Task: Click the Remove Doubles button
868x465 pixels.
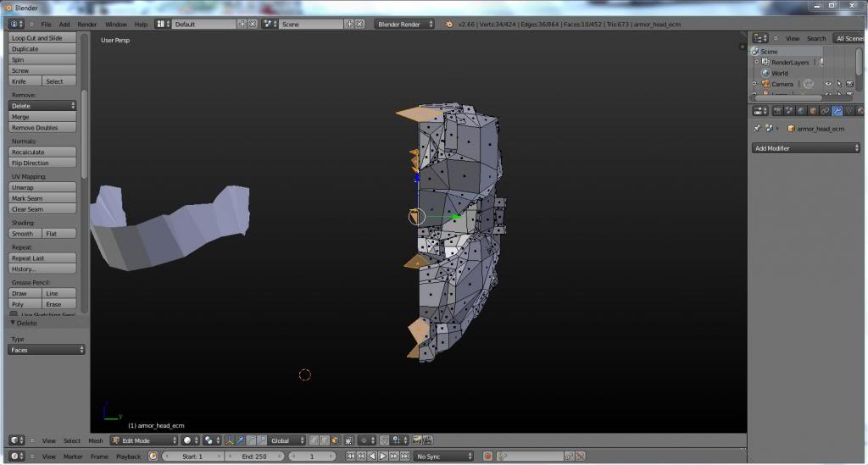Action: tap(42, 128)
